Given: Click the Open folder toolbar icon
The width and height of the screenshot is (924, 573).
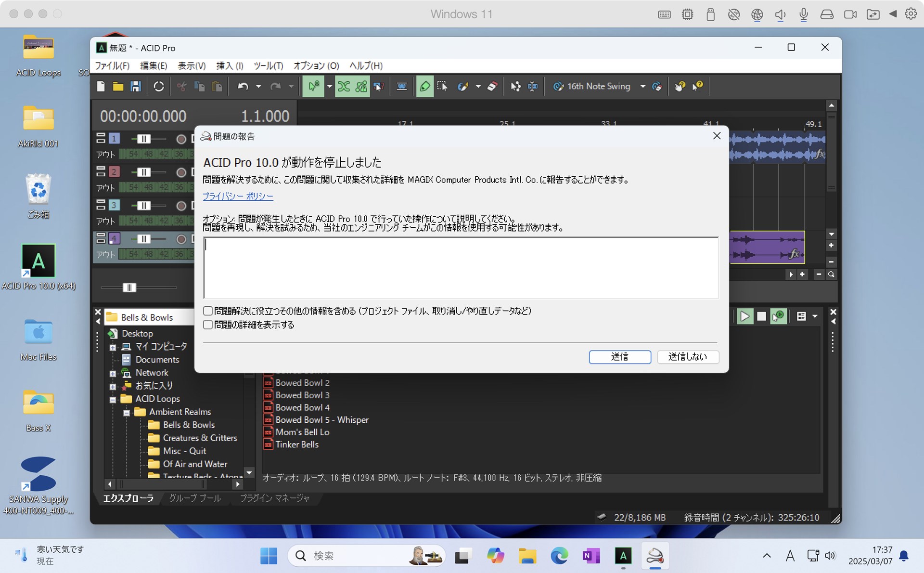Looking at the screenshot, I should tap(118, 86).
